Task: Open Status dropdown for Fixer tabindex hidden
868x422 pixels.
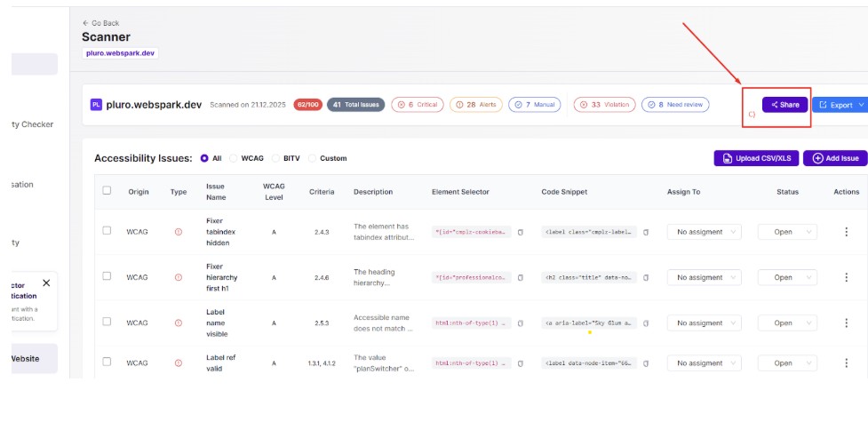Action: 787,232
